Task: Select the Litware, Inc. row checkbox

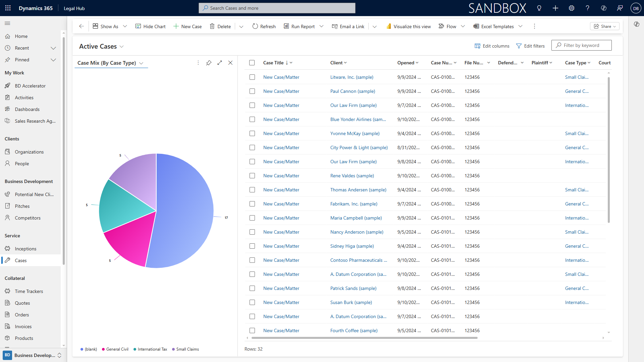Action: point(252,77)
